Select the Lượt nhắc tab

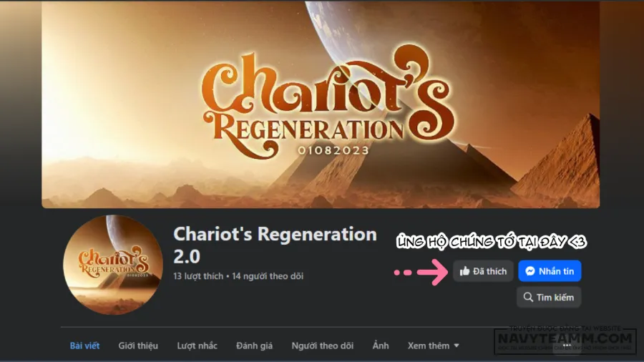(x=197, y=346)
